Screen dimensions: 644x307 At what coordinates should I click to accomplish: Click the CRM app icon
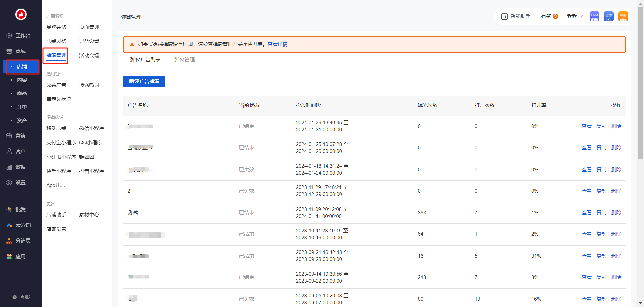[594, 16]
